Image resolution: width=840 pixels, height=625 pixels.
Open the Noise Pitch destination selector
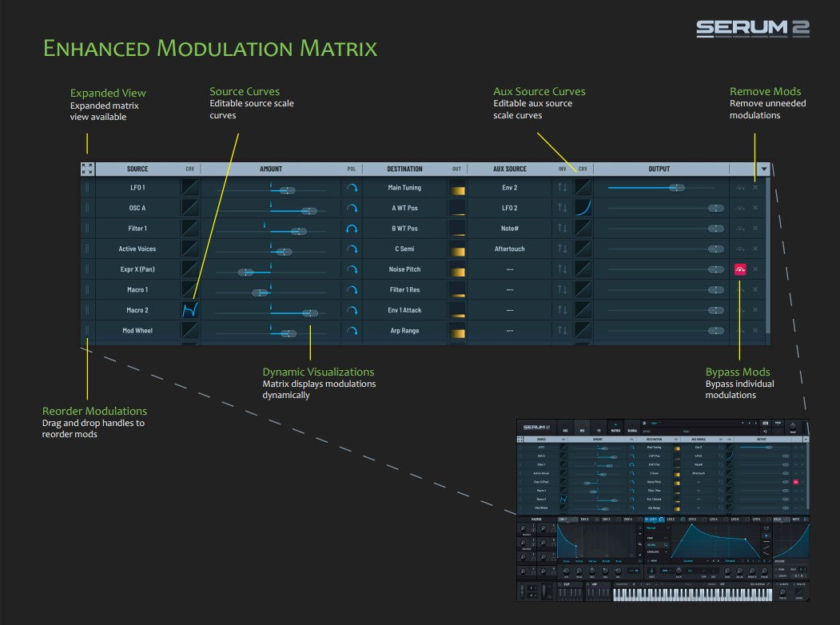tap(404, 269)
